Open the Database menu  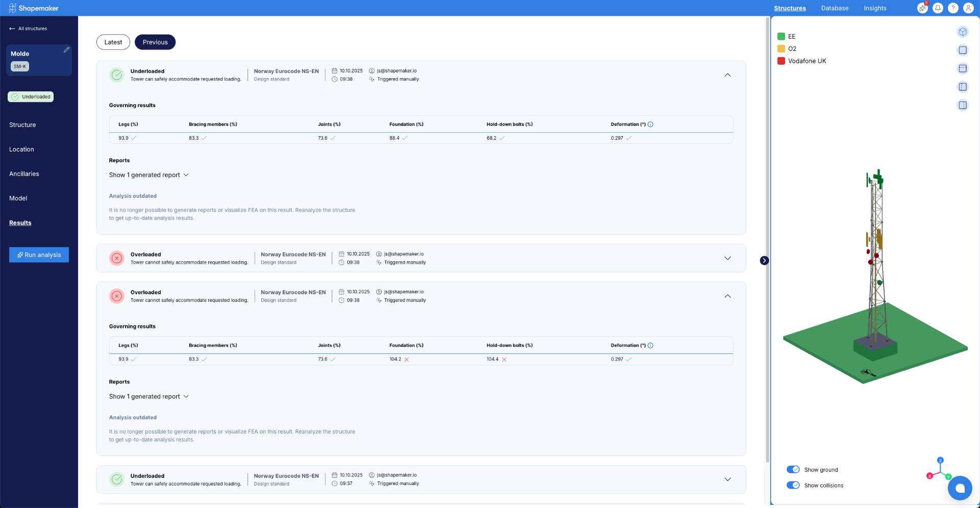[x=835, y=8]
